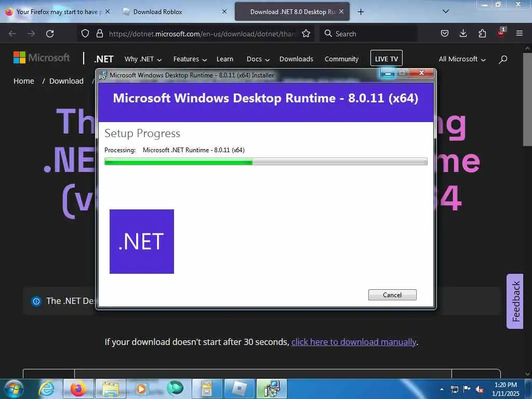Viewport: 532px width, 399px height.
Task: Show hidden system tray icons arrow
Action: pos(442,389)
